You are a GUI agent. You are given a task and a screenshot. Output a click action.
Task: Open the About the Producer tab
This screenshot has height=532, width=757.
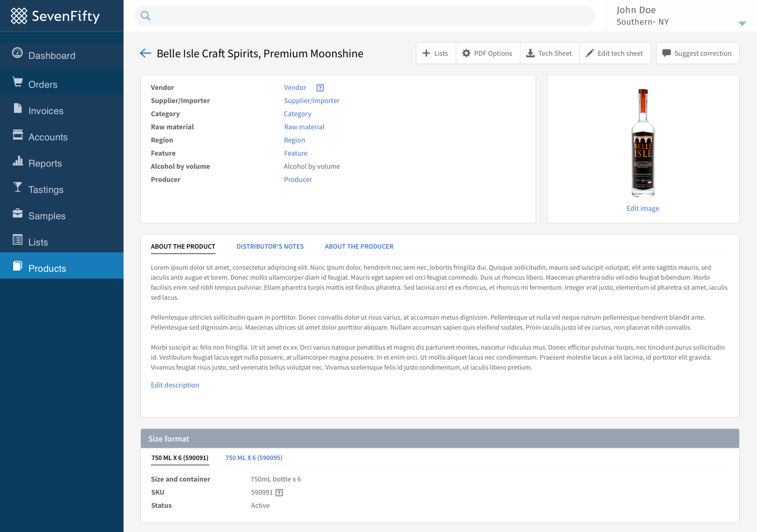pos(359,246)
